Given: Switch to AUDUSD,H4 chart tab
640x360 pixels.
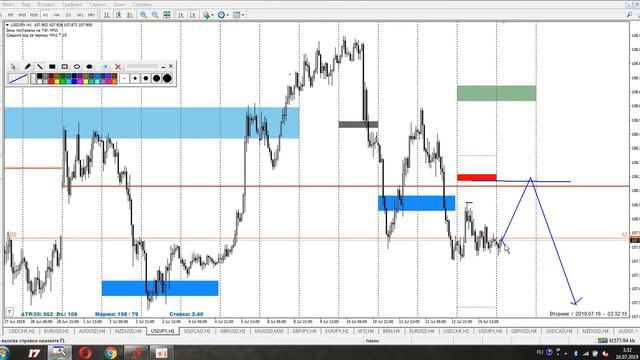Looking at the screenshot, I should [92, 331].
